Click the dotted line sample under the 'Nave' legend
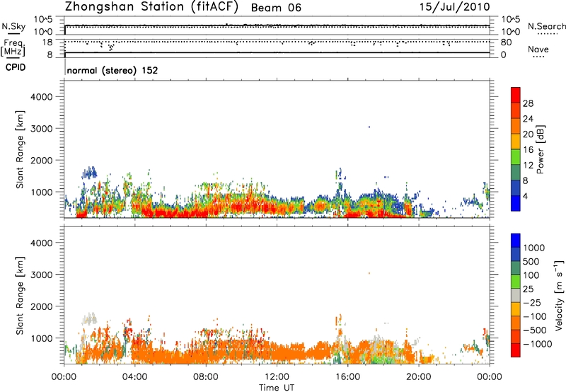This screenshot has width=566, height=392. click(538, 57)
